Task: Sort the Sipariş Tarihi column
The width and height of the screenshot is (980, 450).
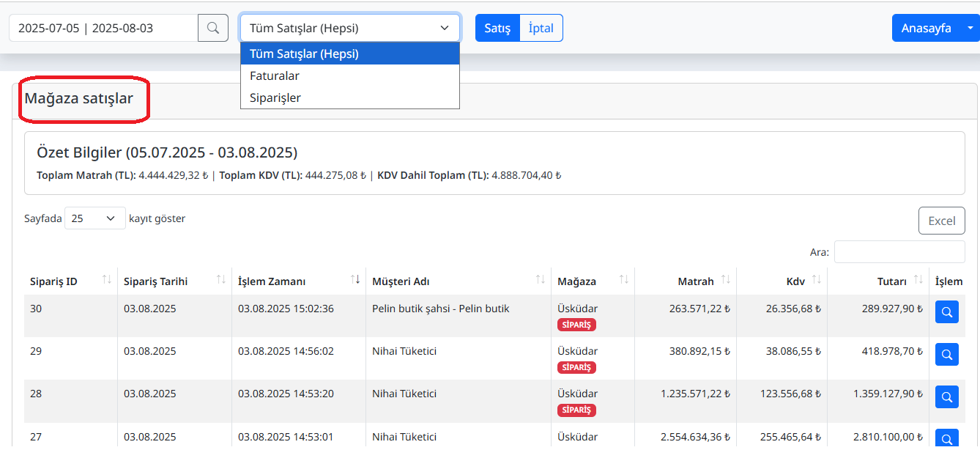Action: tap(220, 279)
